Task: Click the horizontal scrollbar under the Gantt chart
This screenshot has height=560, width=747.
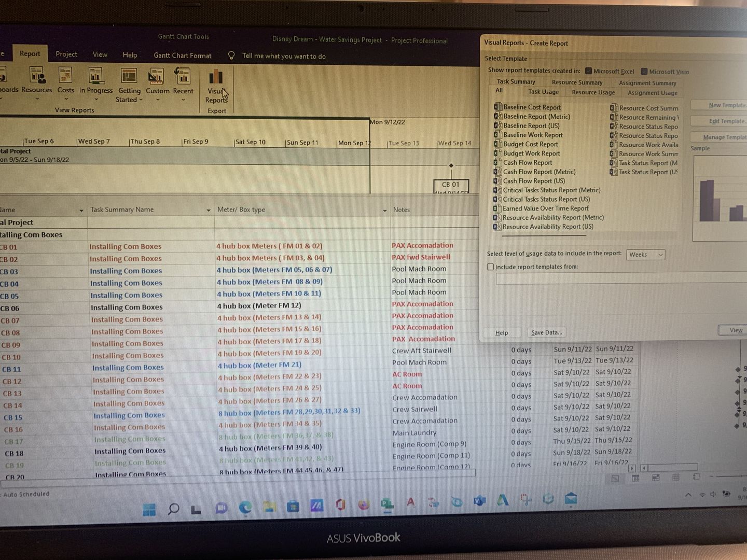Action: click(x=672, y=467)
